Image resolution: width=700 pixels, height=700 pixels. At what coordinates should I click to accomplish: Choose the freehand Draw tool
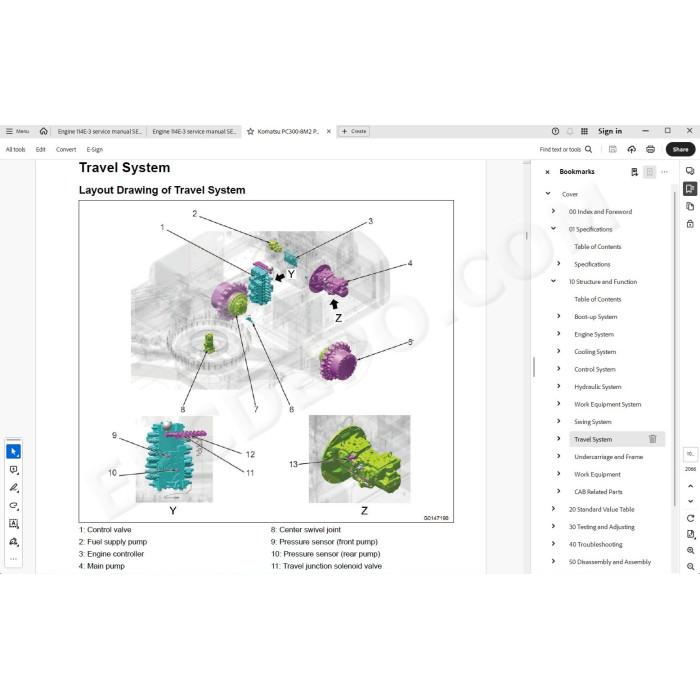click(x=13, y=506)
